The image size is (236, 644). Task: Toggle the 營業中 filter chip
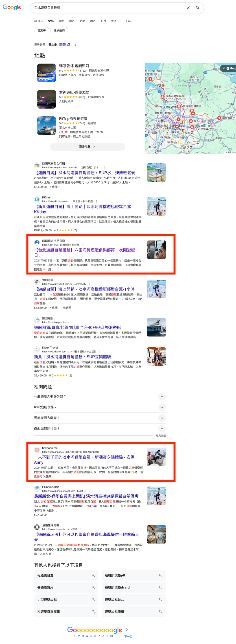[x=41, y=30]
